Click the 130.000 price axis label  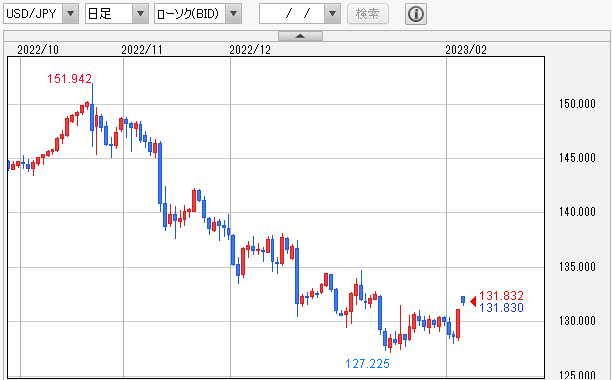click(577, 321)
